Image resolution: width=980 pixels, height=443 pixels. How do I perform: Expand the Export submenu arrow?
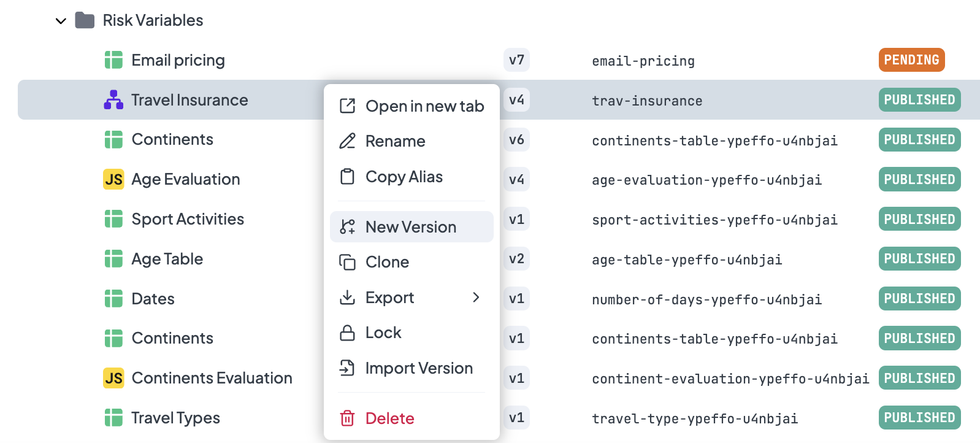tap(476, 298)
